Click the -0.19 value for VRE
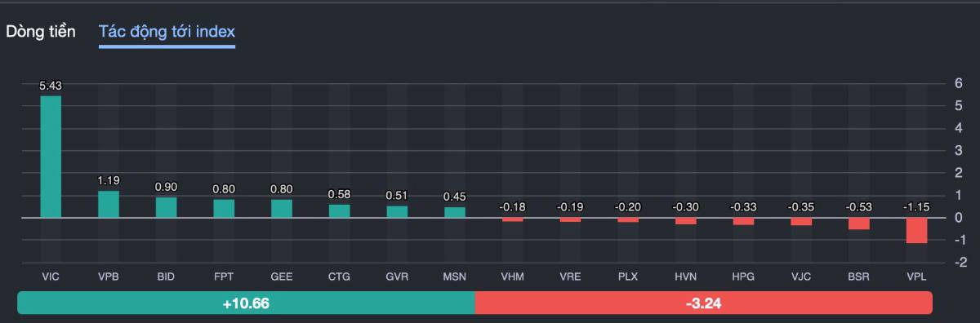Image resolution: width=980 pixels, height=323 pixels. click(570, 207)
